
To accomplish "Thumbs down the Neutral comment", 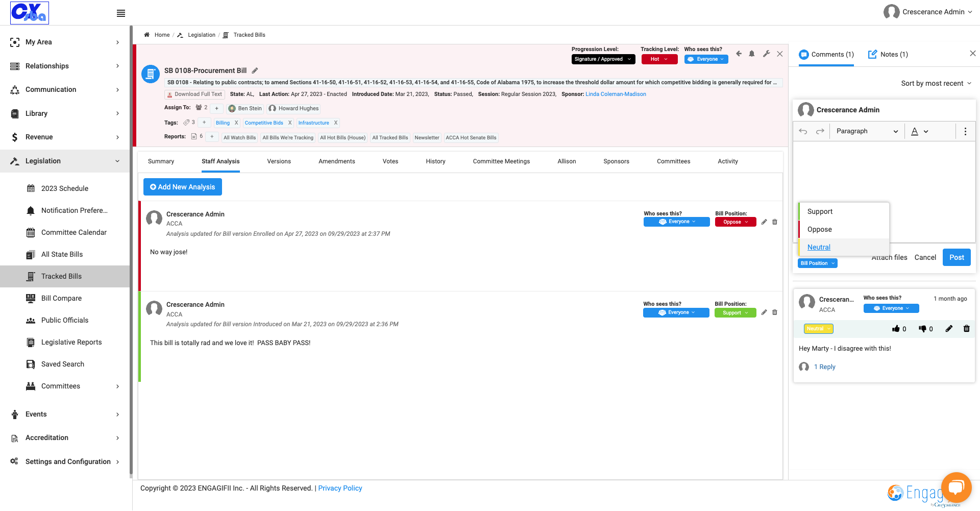I will pyautogui.click(x=922, y=329).
